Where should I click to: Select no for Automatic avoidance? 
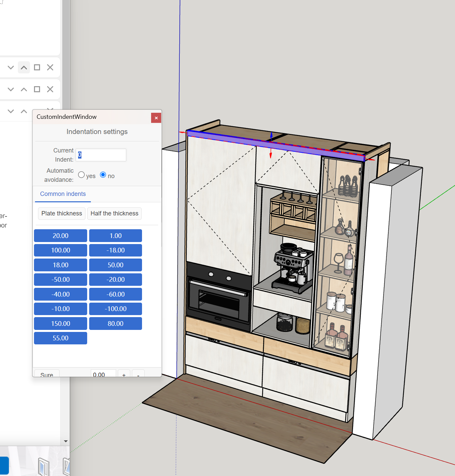[x=103, y=175]
